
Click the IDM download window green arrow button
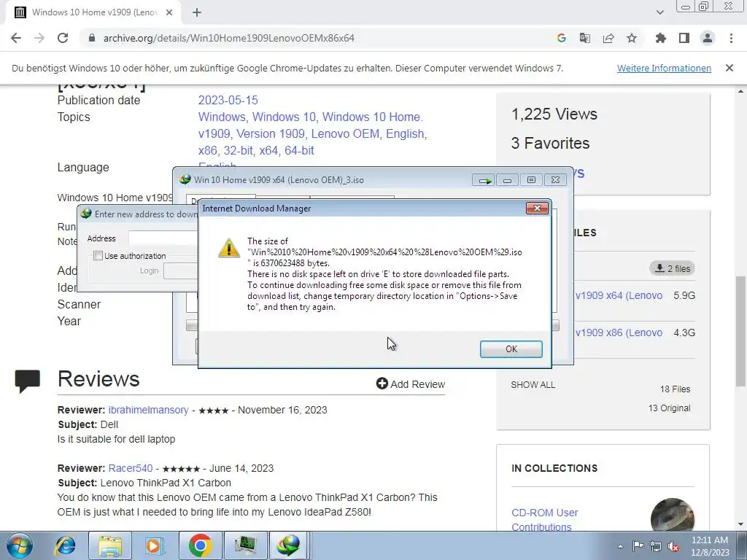point(484,180)
